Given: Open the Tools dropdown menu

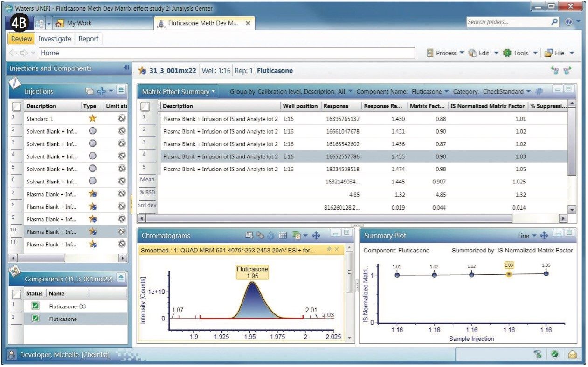Looking at the screenshot, I should 520,53.
